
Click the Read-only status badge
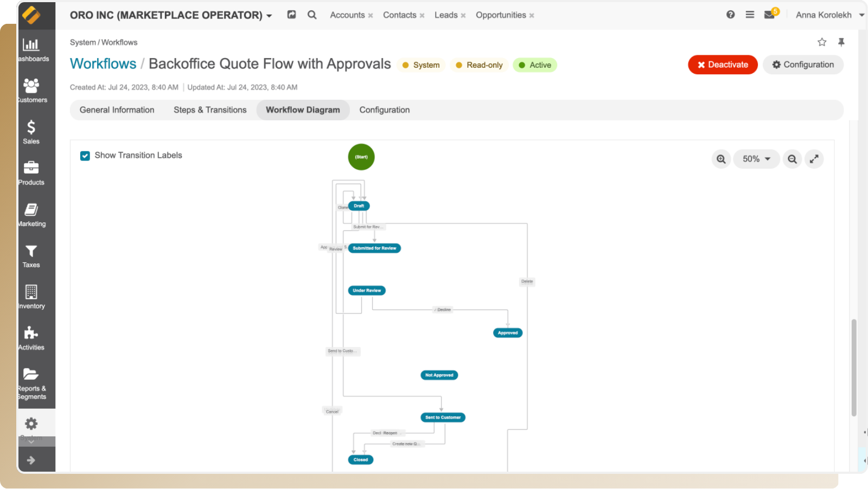pyautogui.click(x=479, y=65)
